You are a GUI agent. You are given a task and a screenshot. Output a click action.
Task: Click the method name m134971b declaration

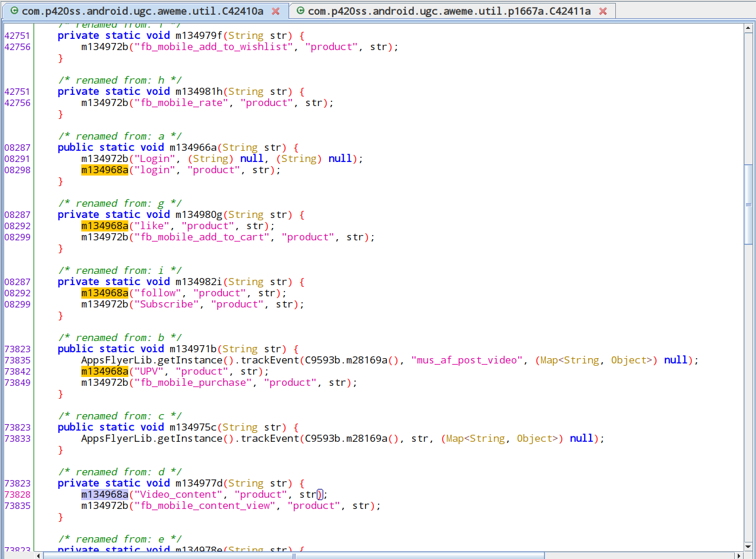click(193, 349)
